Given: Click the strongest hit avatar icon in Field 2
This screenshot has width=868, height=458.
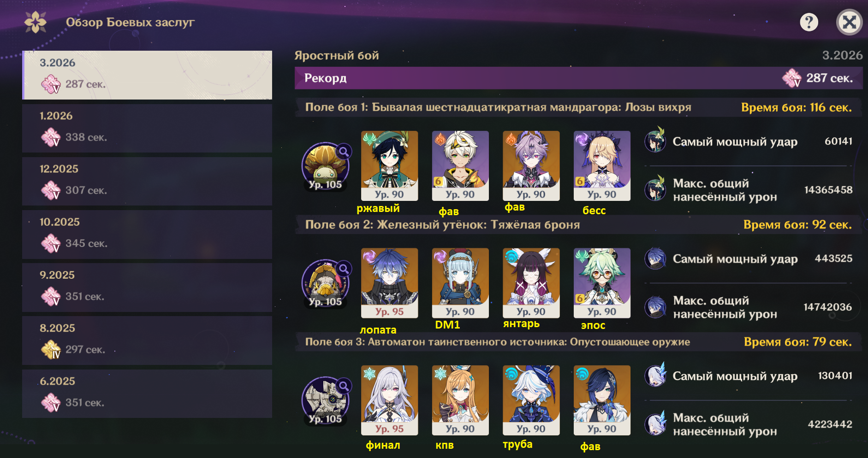Looking at the screenshot, I should point(655,258).
